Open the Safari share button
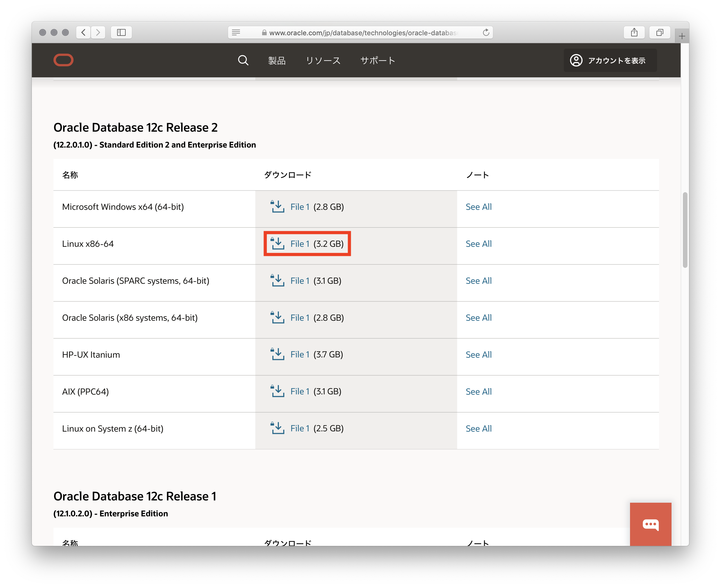The height and width of the screenshot is (588, 721). point(634,32)
